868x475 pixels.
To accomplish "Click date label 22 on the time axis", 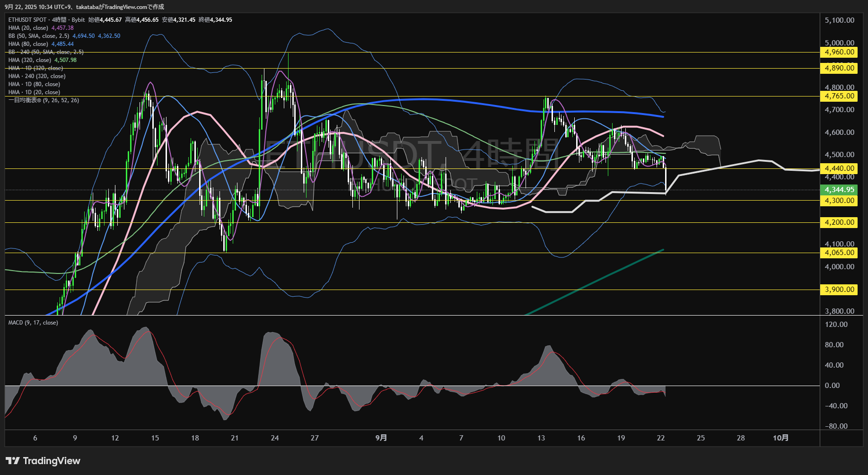I will [661, 438].
